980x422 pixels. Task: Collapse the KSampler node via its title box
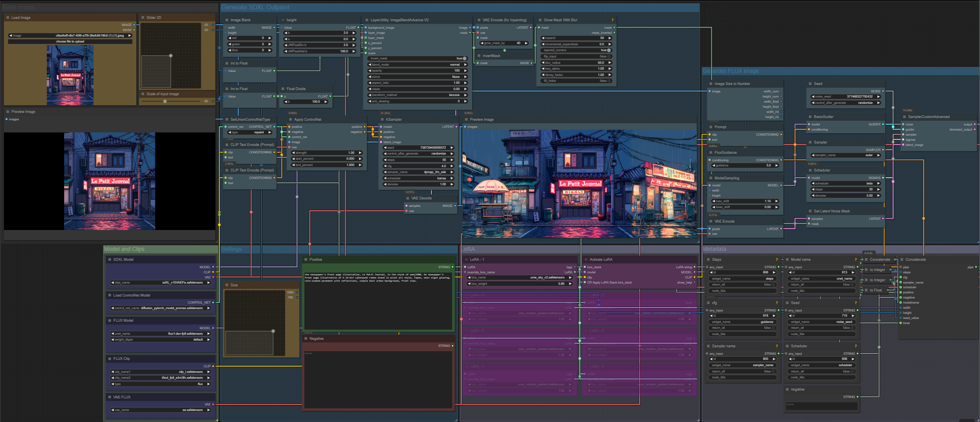click(381, 120)
